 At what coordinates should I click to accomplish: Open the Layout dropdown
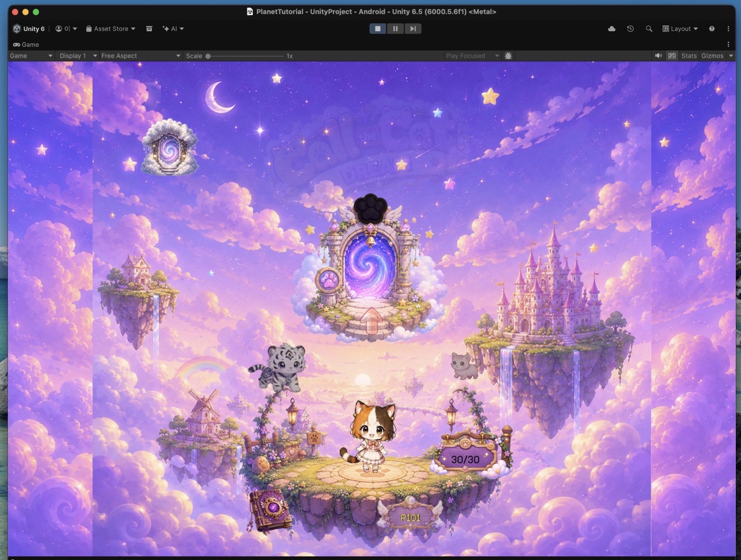tap(680, 28)
